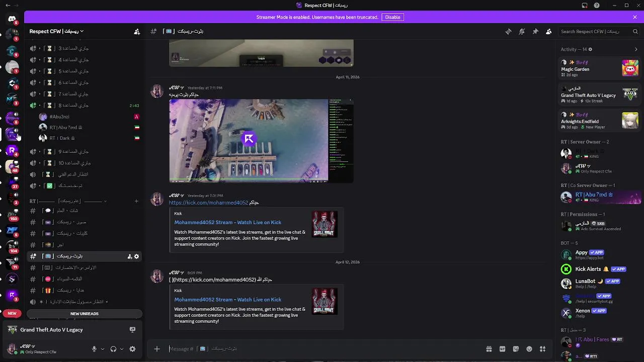The height and width of the screenshot is (362, 644).
Task: Create channel with category plus icon
Action: pyautogui.click(x=136, y=201)
